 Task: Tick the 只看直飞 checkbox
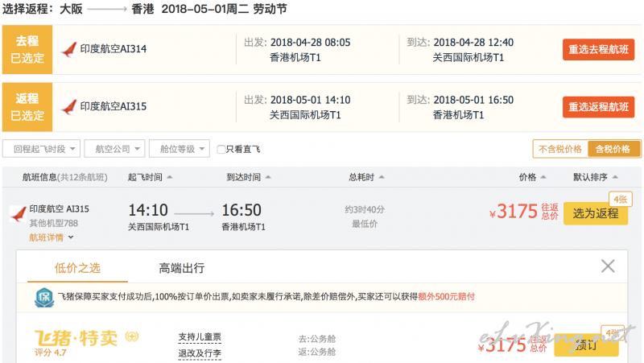click(221, 149)
